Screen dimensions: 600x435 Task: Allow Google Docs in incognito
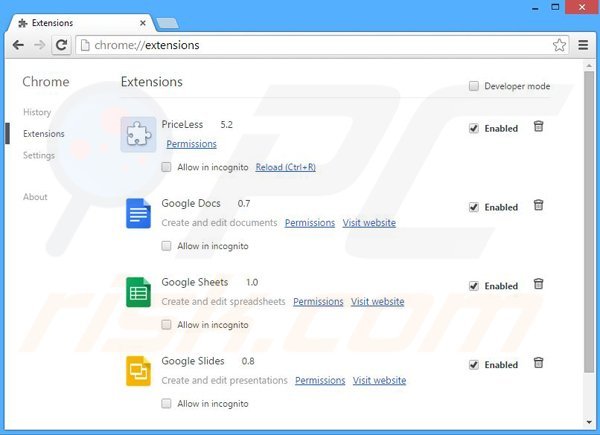[166, 246]
